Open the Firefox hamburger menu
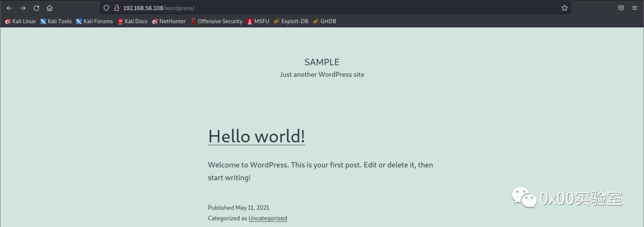The image size is (644, 227). coord(635,8)
